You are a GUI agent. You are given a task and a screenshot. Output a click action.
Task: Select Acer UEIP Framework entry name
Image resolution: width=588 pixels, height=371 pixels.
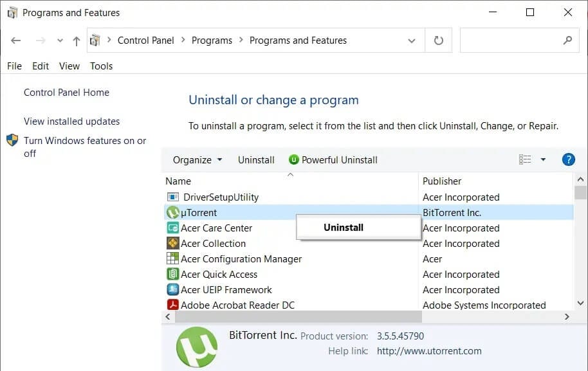tap(226, 290)
